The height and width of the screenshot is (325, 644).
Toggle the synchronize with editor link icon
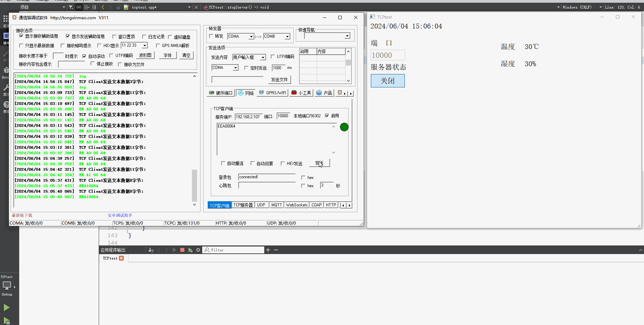click(x=79, y=7)
